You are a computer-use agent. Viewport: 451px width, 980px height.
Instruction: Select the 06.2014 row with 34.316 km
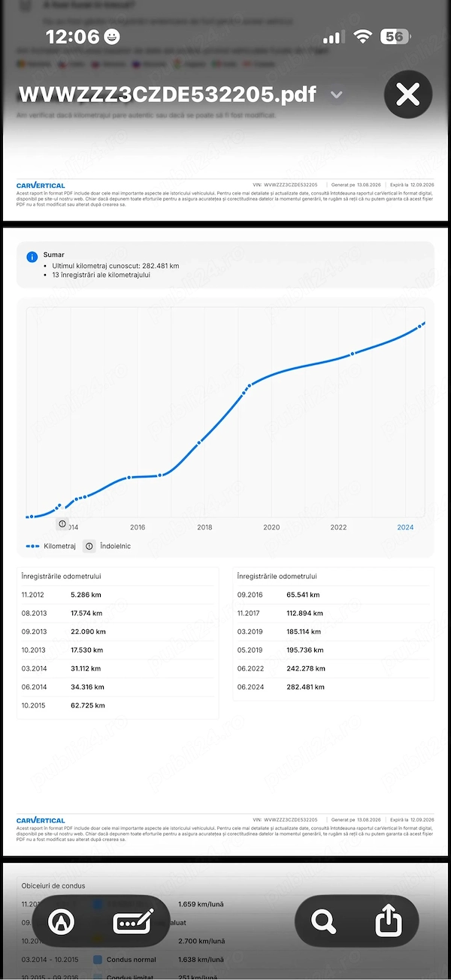tap(118, 687)
